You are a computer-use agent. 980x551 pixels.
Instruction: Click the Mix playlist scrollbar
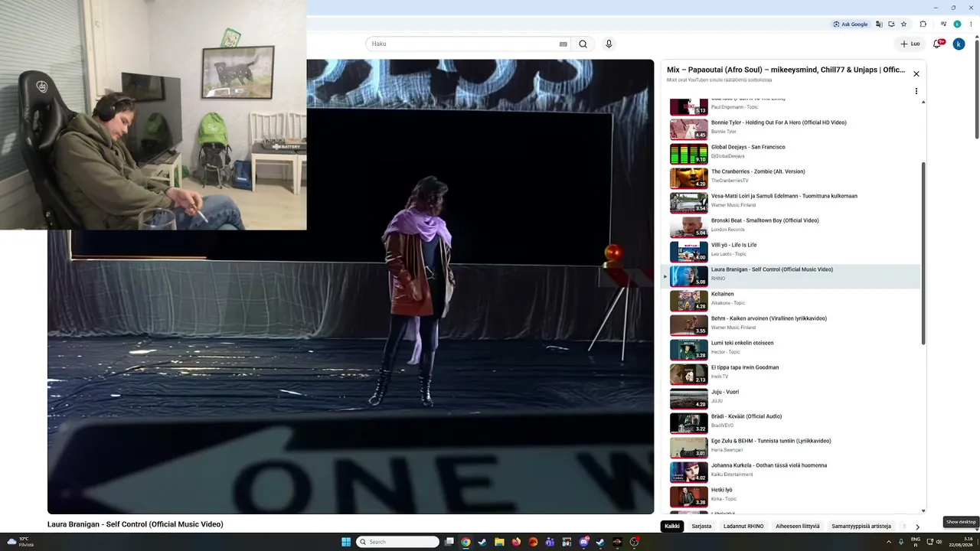pyautogui.click(x=923, y=253)
